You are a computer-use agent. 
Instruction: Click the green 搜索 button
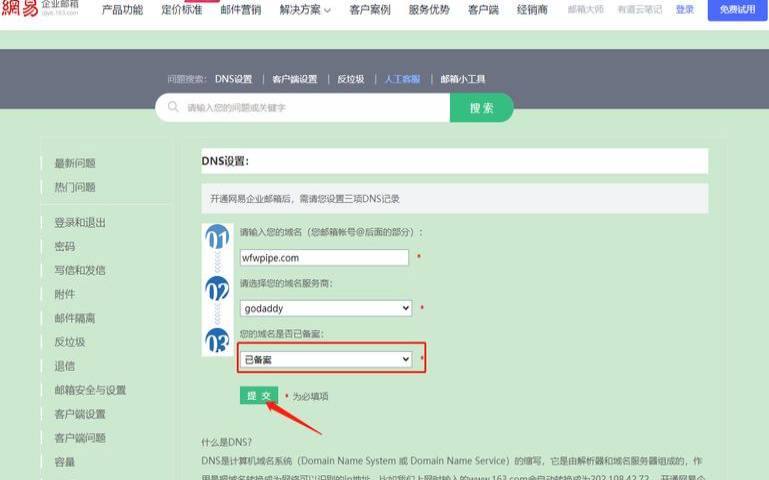[482, 108]
